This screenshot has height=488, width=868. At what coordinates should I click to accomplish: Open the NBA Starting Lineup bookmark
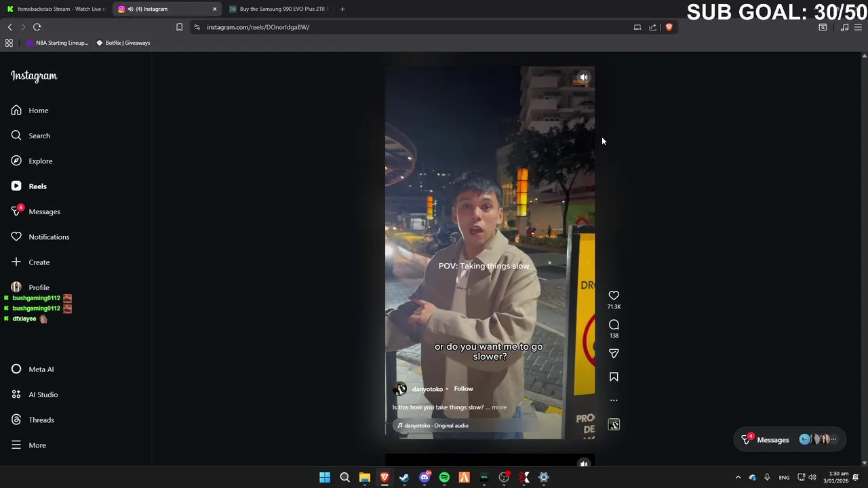tap(57, 43)
